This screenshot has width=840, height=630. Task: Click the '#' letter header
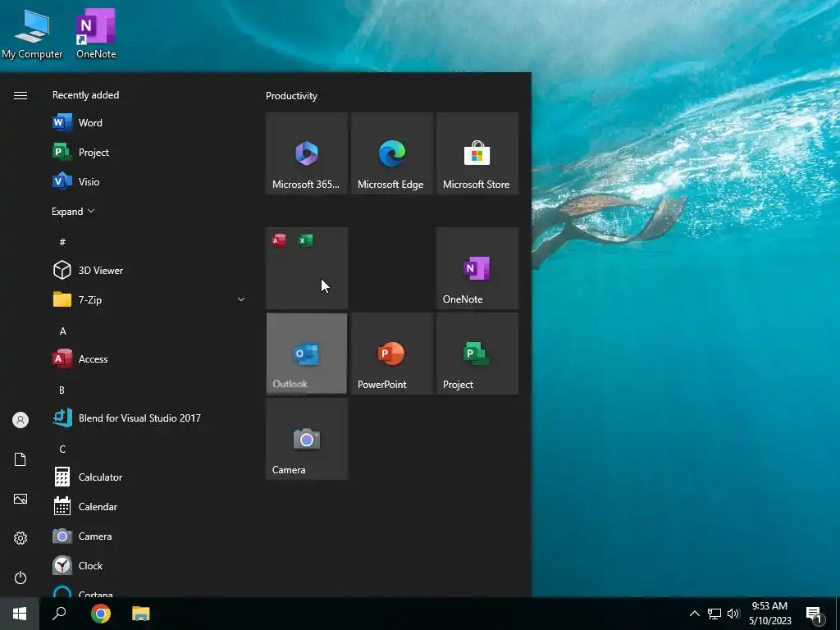[62, 242]
